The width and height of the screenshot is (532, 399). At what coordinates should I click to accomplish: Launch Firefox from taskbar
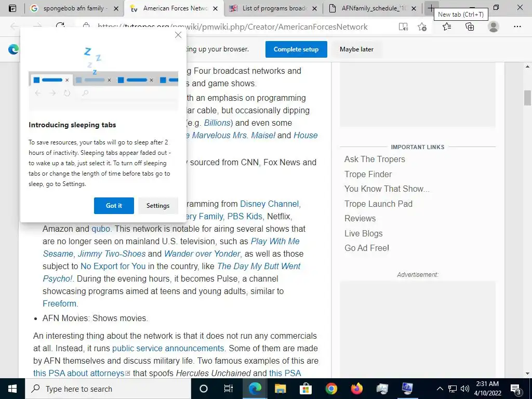coord(356,389)
